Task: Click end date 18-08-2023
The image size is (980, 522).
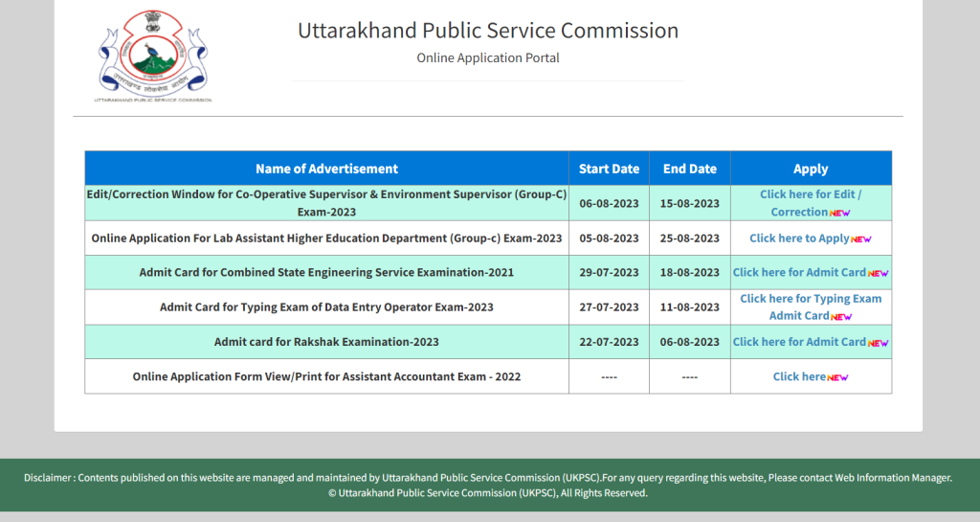Action: pyautogui.click(x=689, y=273)
